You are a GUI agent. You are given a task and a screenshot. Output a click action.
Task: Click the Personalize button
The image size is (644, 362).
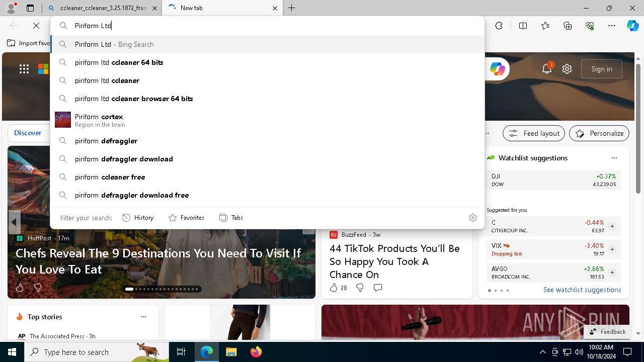pyautogui.click(x=599, y=133)
